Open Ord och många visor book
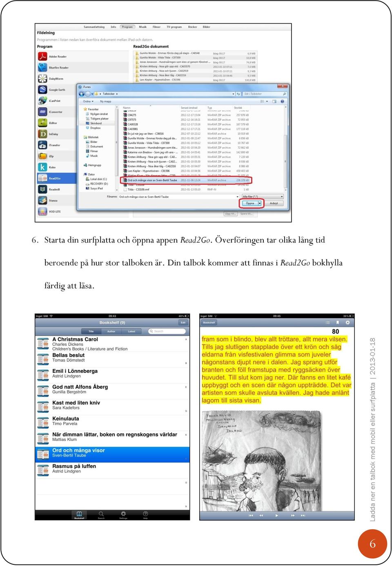Image resolution: width=392 pixels, height=566 pixels. point(112,455)
